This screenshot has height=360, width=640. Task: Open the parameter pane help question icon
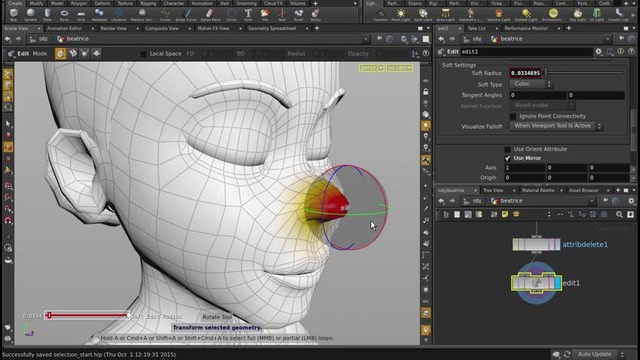click(x=631, y=51)
